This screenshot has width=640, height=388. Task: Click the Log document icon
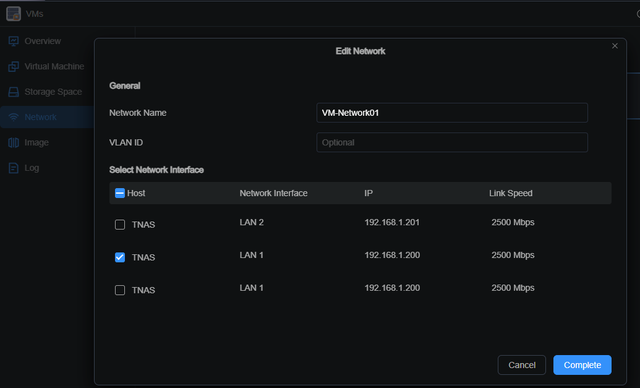tap(13, 168)
